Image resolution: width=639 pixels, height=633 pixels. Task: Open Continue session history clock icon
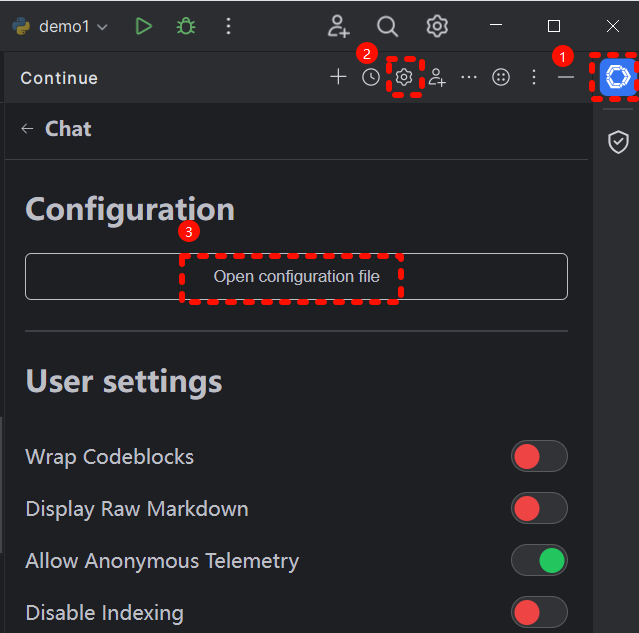pyautogui.click(x=371, y=77)
